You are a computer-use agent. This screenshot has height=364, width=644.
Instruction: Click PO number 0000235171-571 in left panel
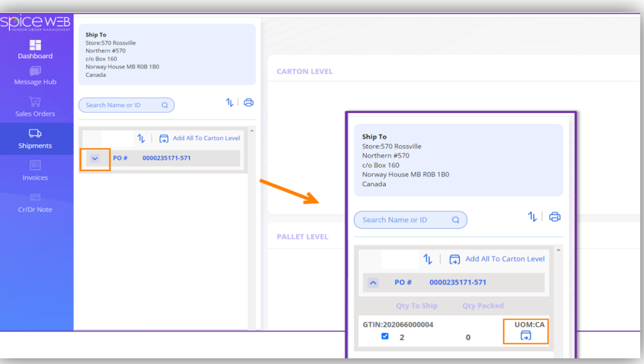(x=166, y=158)
